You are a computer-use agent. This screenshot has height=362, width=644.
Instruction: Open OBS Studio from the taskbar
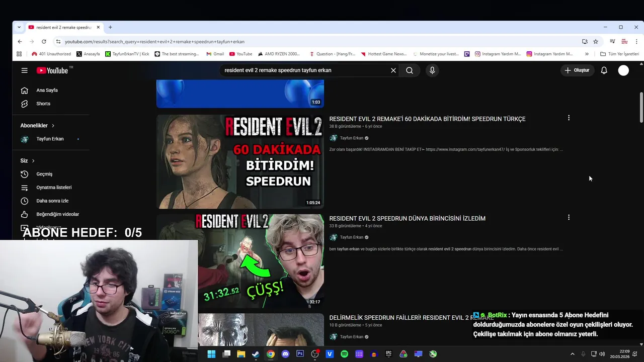(x=315, y=354)
